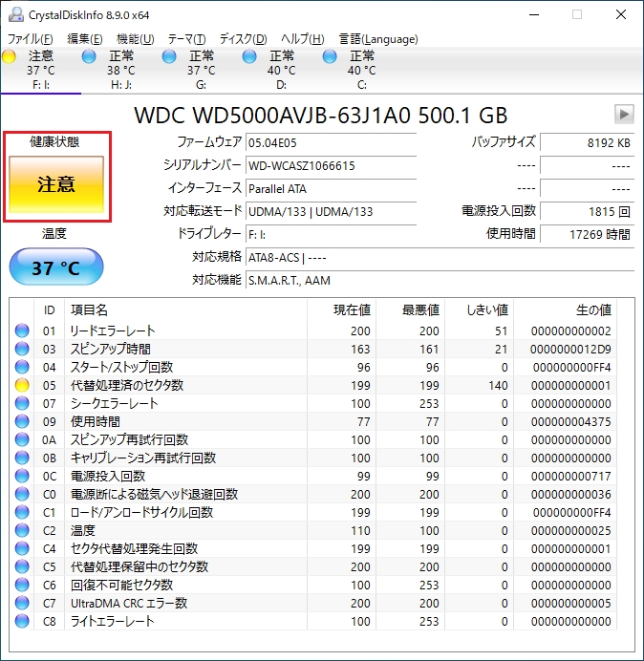
Task: Click the blue status icon for G: disk
Action: 169,56
